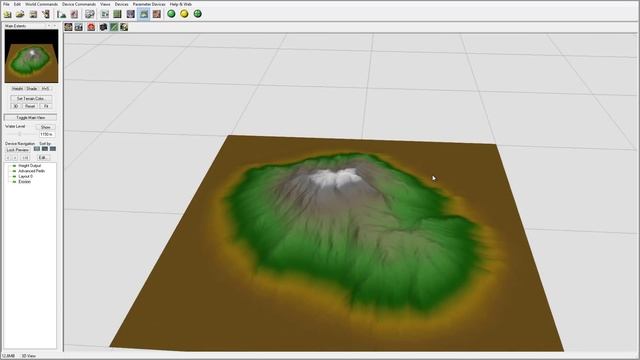The height and width of the screenshot is (360, 640).
Task: Switch to the Device view icon
Action: tap(105, 14)
